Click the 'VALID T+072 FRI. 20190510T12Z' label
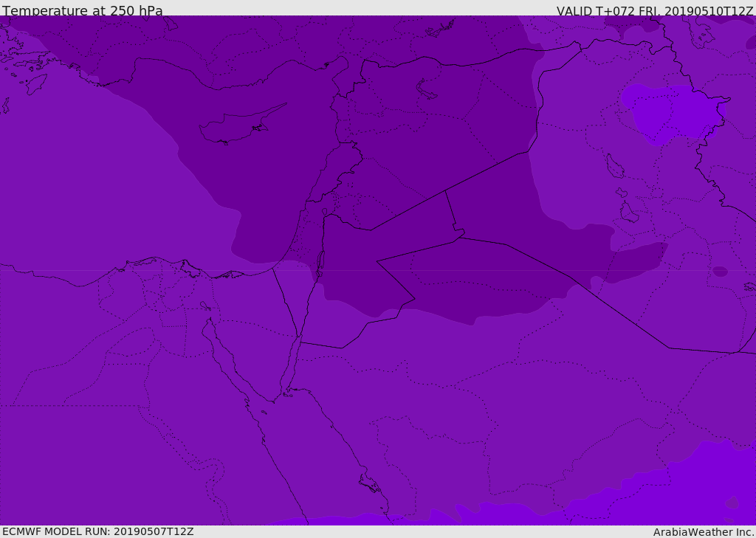The height and width of the screenshot is (538, 756). point(654,11)
